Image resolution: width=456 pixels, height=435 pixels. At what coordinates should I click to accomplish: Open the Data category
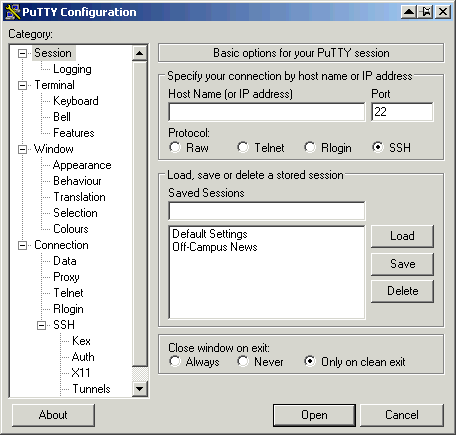[65, 261]
